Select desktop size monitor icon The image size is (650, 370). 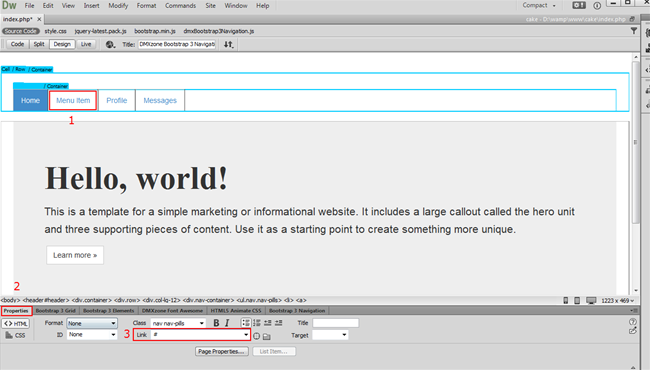[x=591, y=300]
